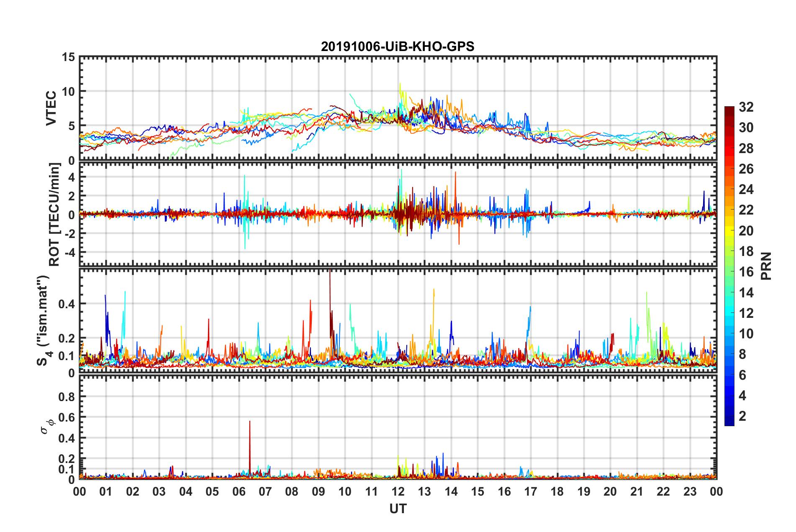The height and width of the screenshot is (532, 796).
Task: Click inside the VTEC plot panel
Action: (x=398, y=108)
